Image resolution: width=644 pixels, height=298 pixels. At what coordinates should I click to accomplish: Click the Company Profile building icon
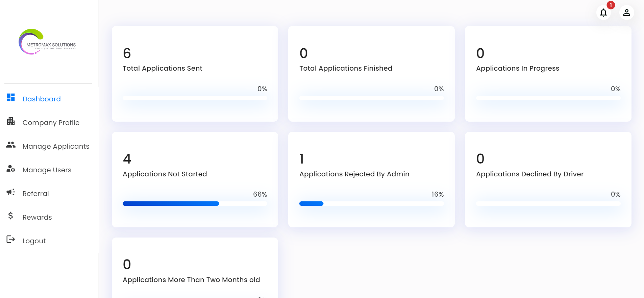[11, 121]
